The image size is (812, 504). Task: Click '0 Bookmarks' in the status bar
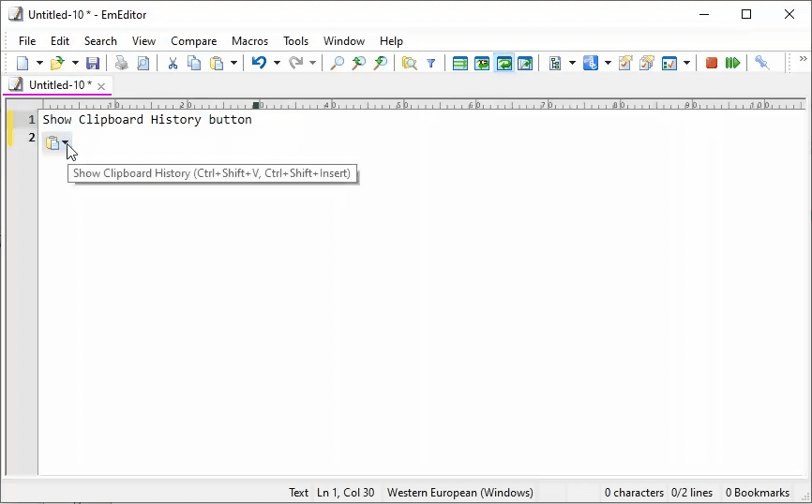click(757, 493)
